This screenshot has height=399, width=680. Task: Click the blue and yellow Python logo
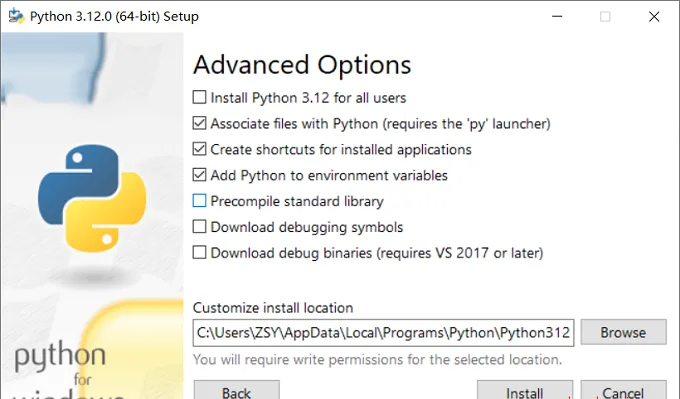tap(92, 198)
